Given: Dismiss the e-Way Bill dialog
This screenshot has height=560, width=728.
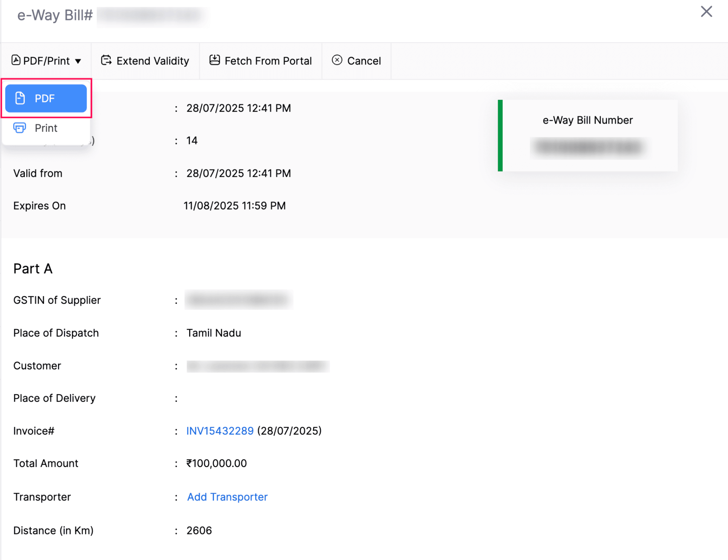Looking at the screenshot, I should coord(706,12).
